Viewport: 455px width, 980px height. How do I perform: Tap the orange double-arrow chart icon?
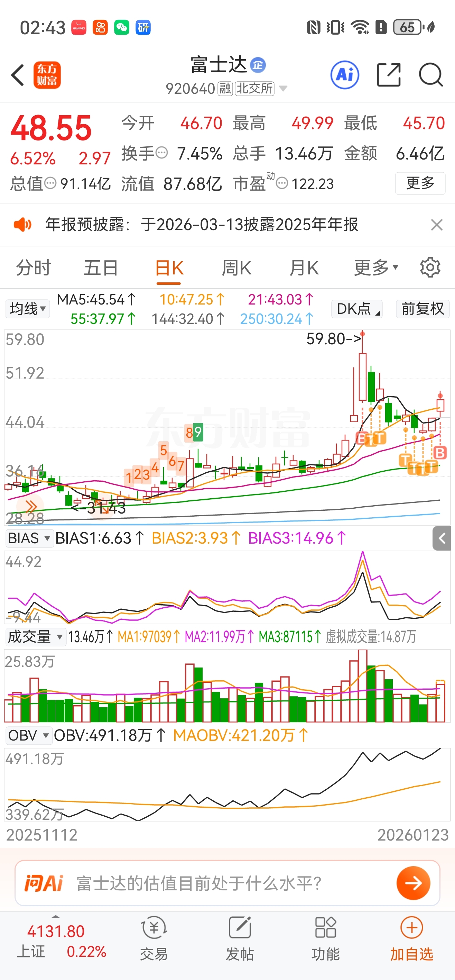click(30, 506)
